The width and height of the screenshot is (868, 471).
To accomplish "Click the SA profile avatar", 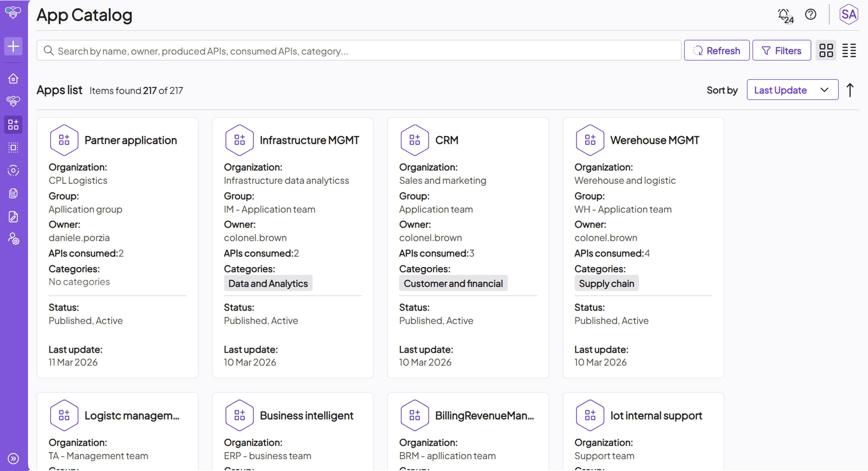I will tap(849, 14).
